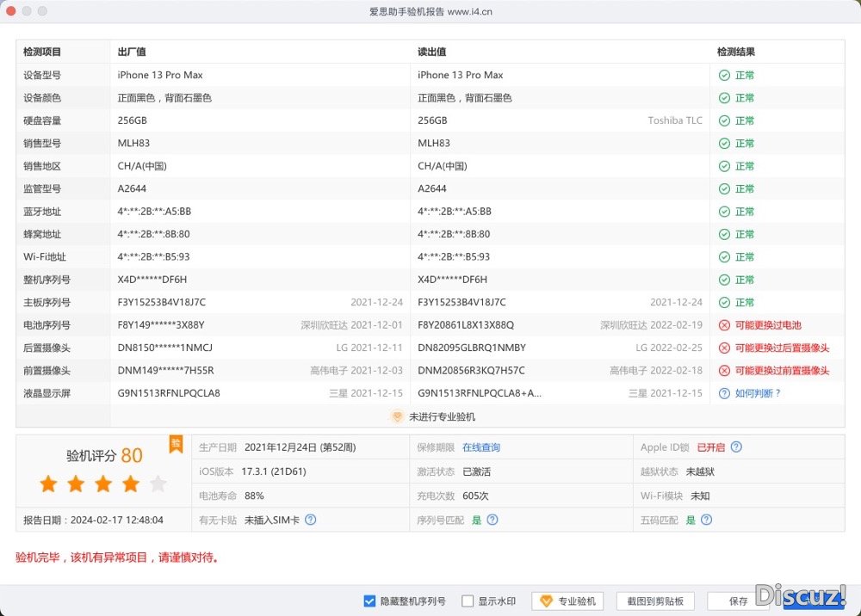This screenshot has height=616, width=861.
Task: Click the green check icon for Wi-Fi地址 row
Action: (x=724, y=256)
